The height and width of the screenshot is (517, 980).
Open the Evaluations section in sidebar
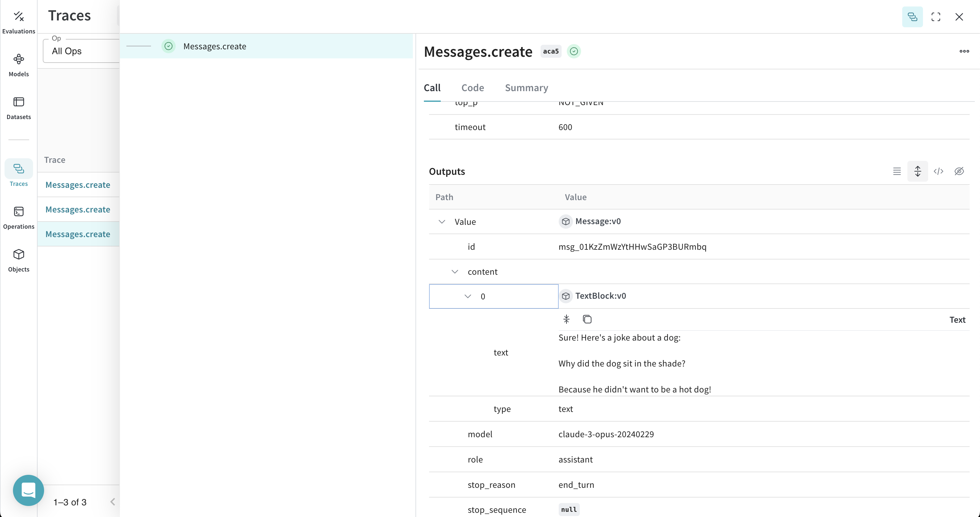[19, 22]
